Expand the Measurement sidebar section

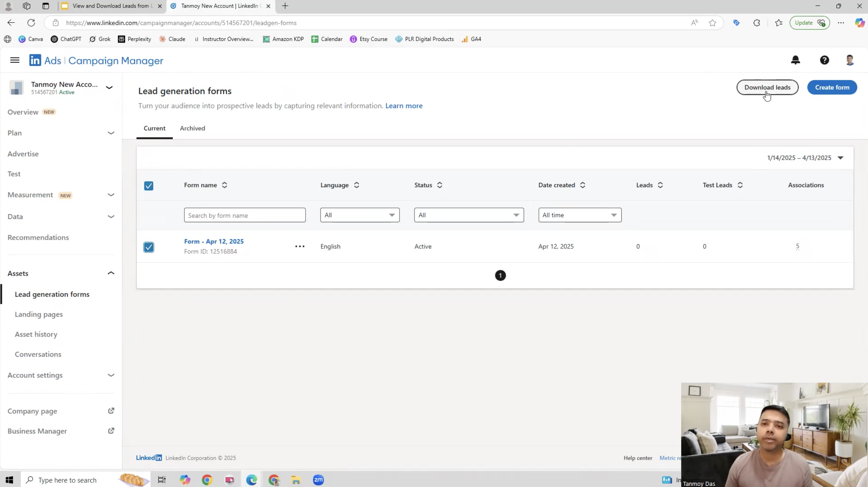pyautogui.click(x=111, y=195)
